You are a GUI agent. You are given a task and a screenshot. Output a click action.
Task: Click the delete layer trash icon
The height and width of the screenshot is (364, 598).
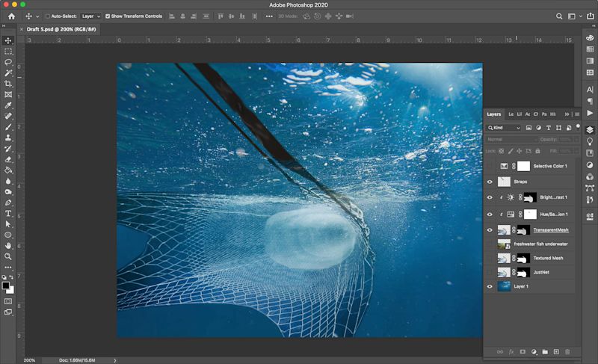pyautogui.click(x=567, y=351)
